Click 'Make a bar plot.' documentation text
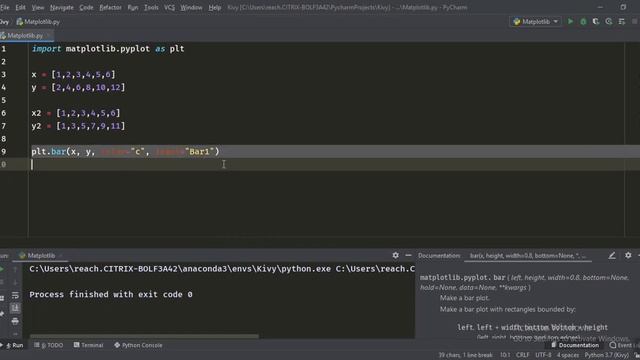 tap(464, 298)
